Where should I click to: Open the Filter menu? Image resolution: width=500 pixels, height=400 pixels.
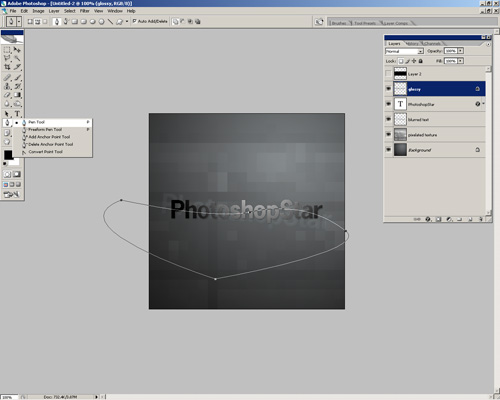[85, 11]
